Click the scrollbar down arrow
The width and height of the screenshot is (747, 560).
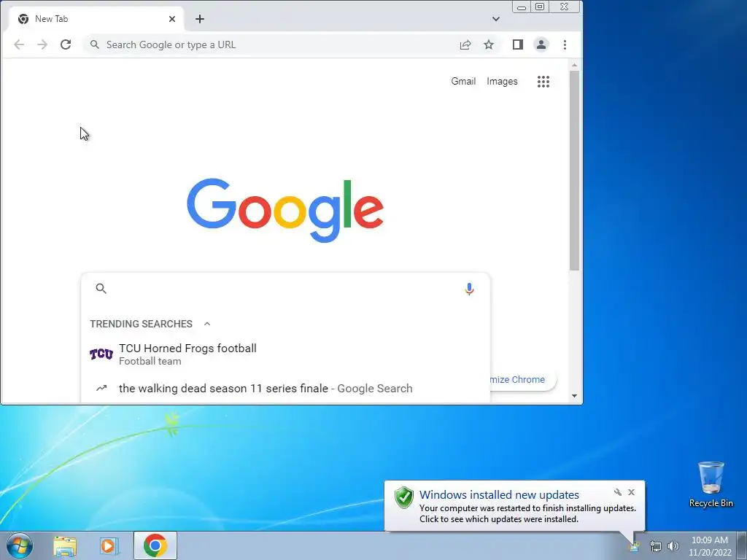click(x=575, y=396)
